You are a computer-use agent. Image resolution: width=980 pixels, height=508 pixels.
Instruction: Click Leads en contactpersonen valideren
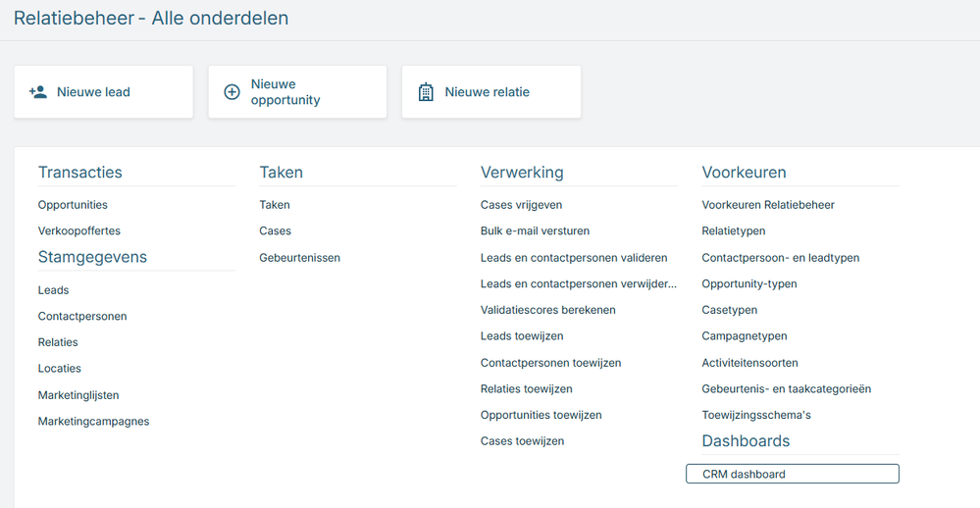click(574, 258)
